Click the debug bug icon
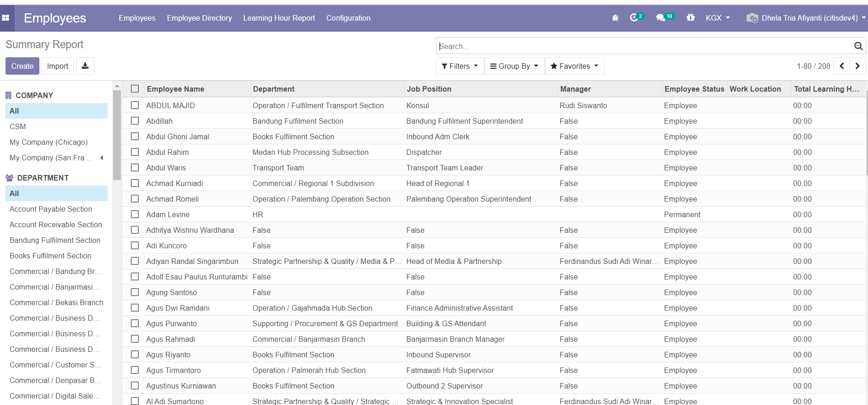 [615, 18]
